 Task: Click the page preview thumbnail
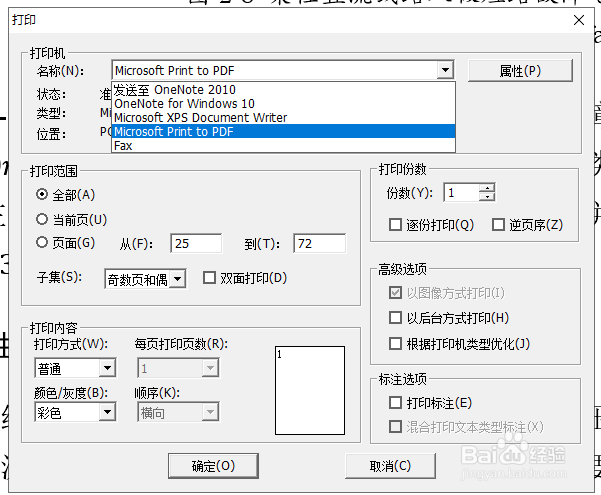pyautogui.click(x=310, y=390)
